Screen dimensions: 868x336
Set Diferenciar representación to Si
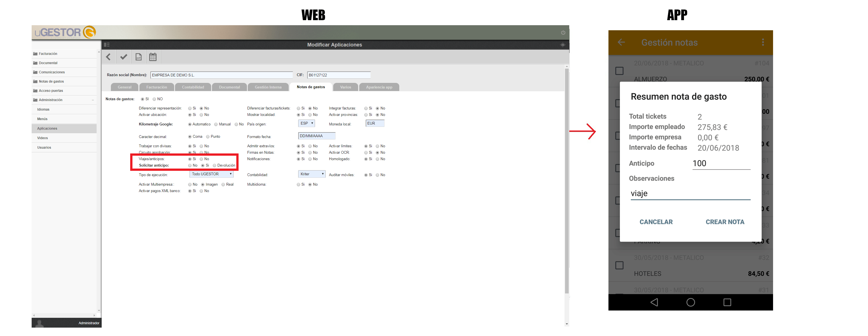[190, 109]
